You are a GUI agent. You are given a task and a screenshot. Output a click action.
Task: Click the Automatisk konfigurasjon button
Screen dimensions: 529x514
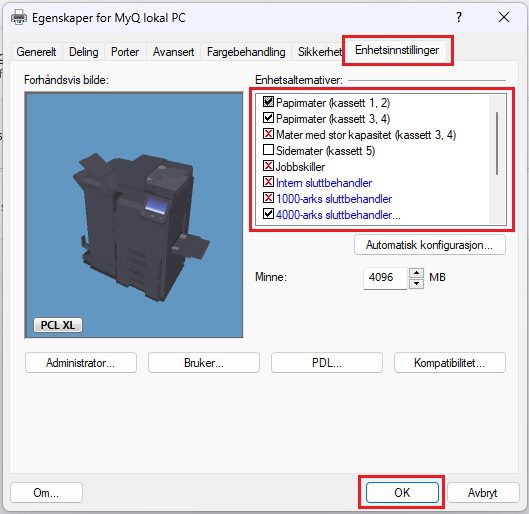coord(429,245)
